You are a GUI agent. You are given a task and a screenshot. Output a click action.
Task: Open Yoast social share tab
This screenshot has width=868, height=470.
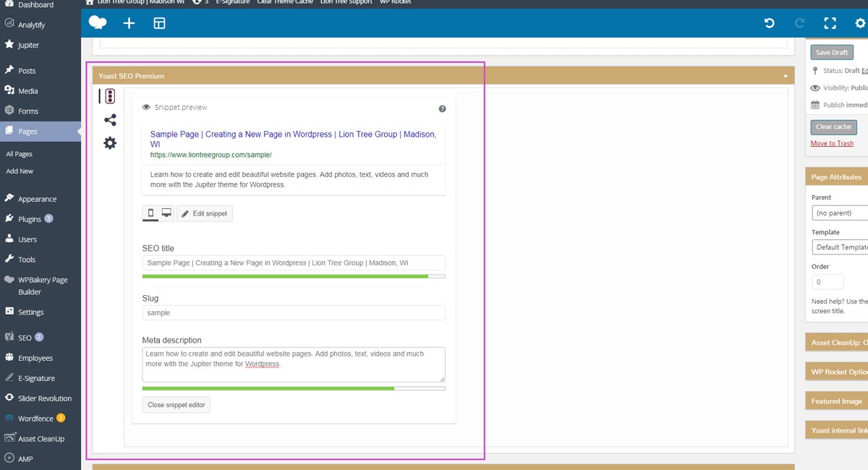pos(110,120)
